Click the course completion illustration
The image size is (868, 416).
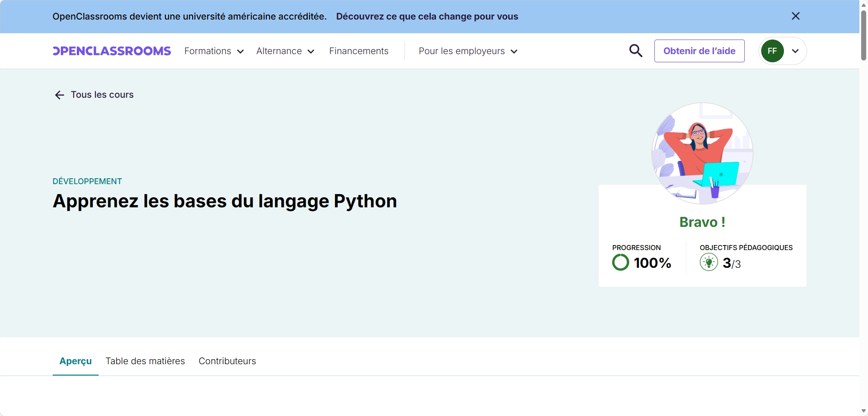click(702, 153)
